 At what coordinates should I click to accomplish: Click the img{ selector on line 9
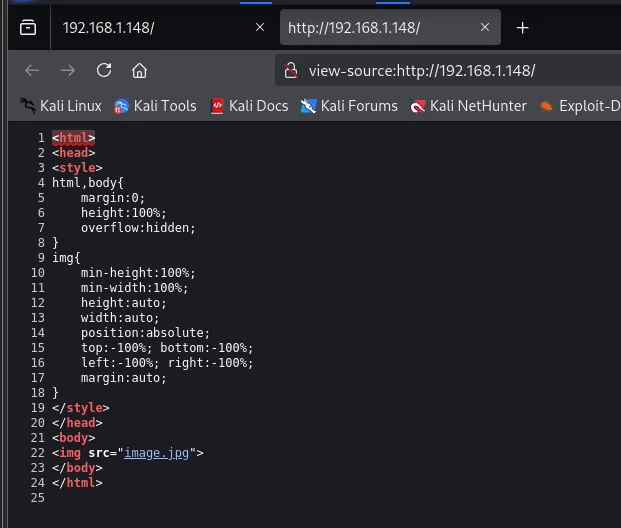coord(66,258)
